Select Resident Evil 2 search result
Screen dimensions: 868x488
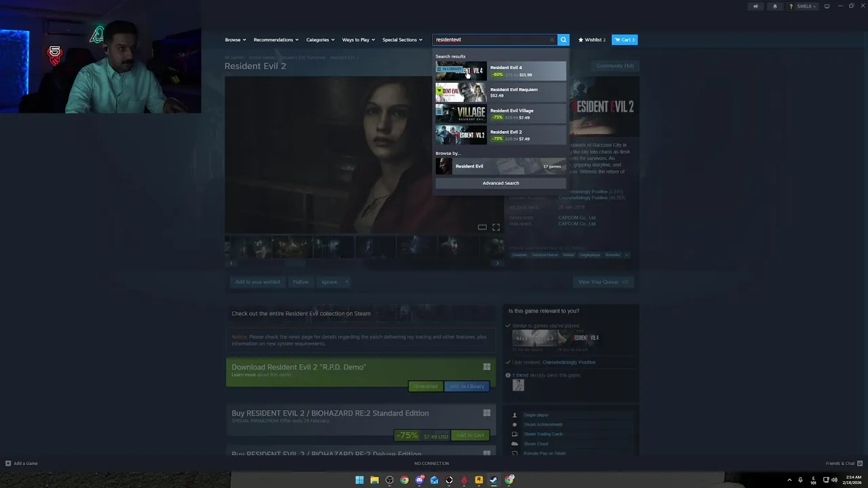500,135
